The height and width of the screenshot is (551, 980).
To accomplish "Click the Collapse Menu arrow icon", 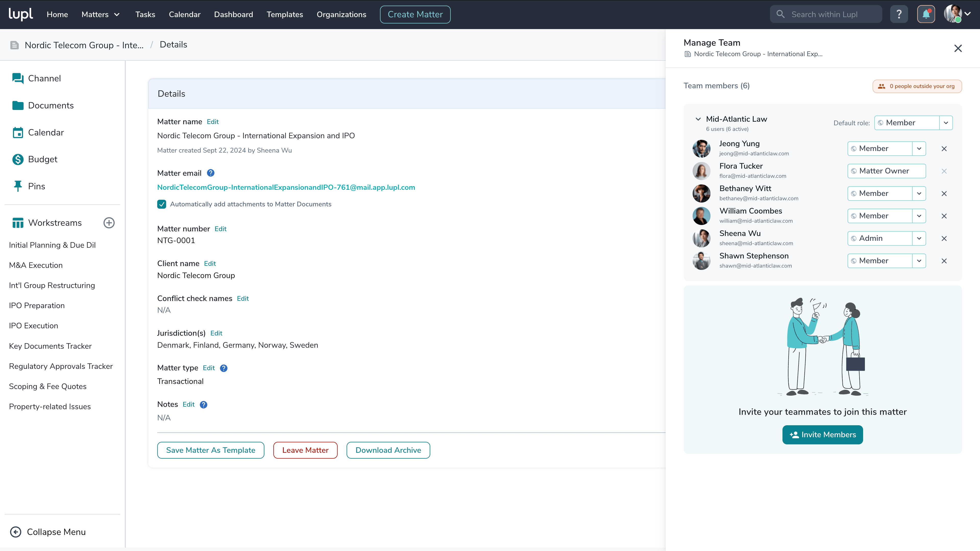I will [x=16, y=532].
